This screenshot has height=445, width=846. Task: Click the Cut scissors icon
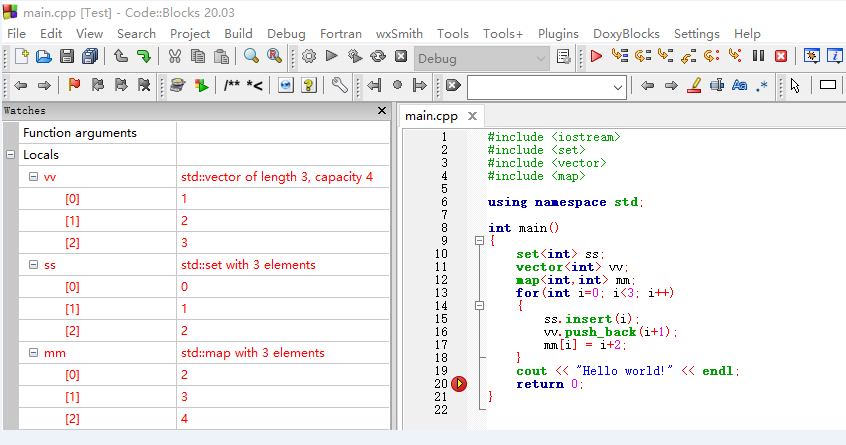[175, 57]
